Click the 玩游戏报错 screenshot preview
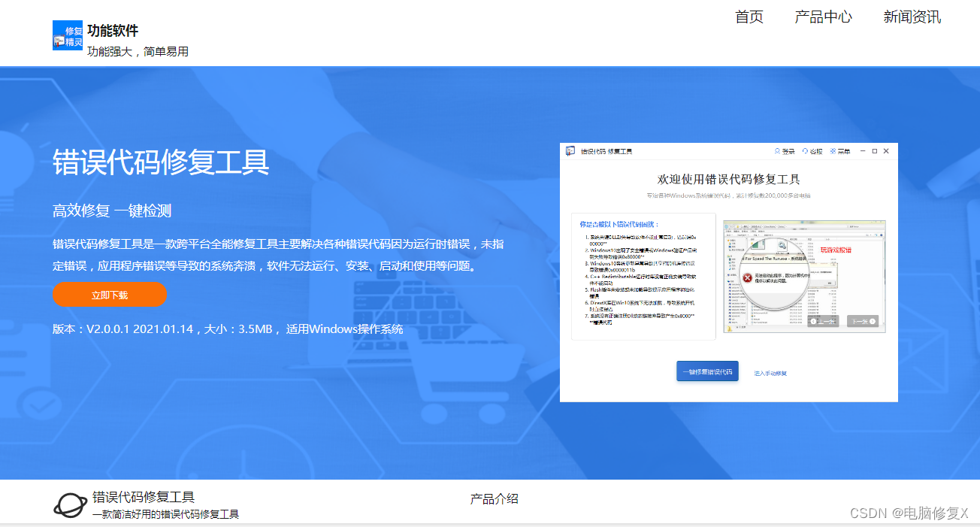The image size is (980, 527). pos(804,277)
